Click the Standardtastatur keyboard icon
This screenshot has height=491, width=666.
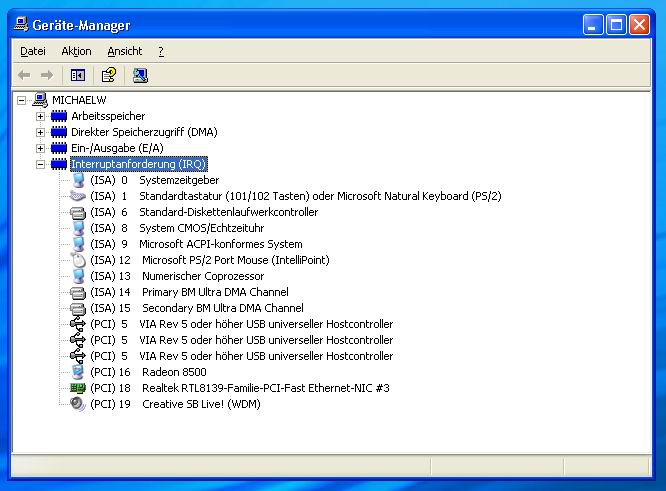(78, 196)
